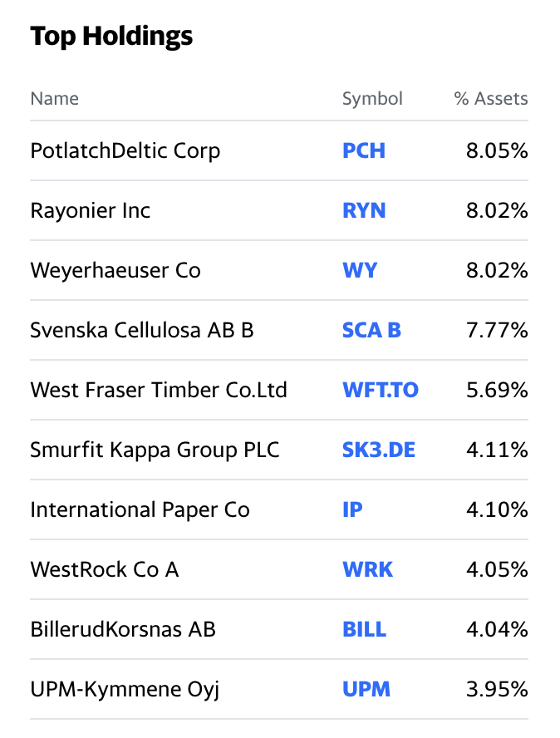
Task: Click the 7.77% assets value
Action: pyautogui.click(x=497, y=331)
